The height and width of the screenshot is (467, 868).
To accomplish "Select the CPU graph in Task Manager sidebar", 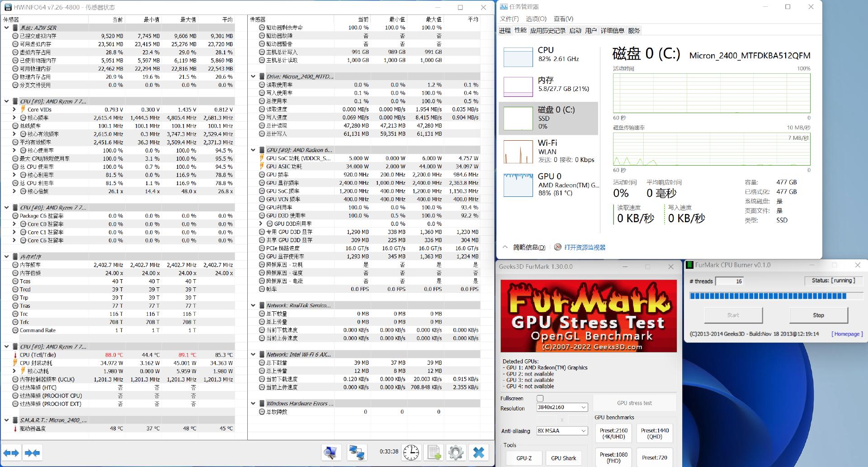I will (518, 57).
